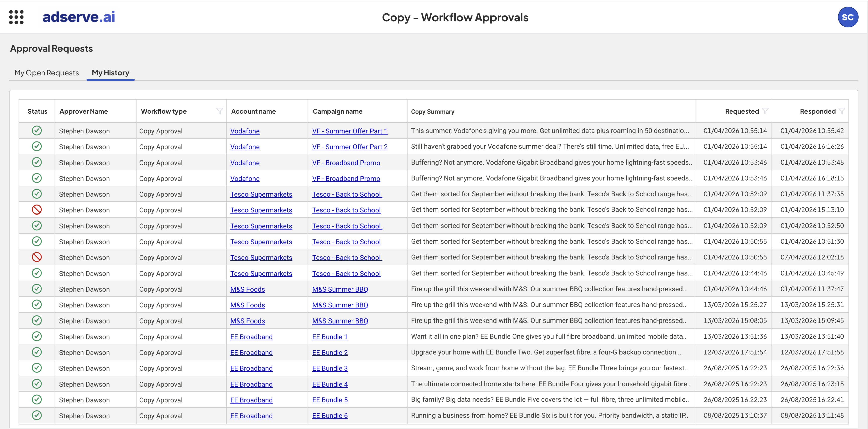Switch to the My Open Requests tab
Screen dimensions: 868x429
[x=46, y=73]
